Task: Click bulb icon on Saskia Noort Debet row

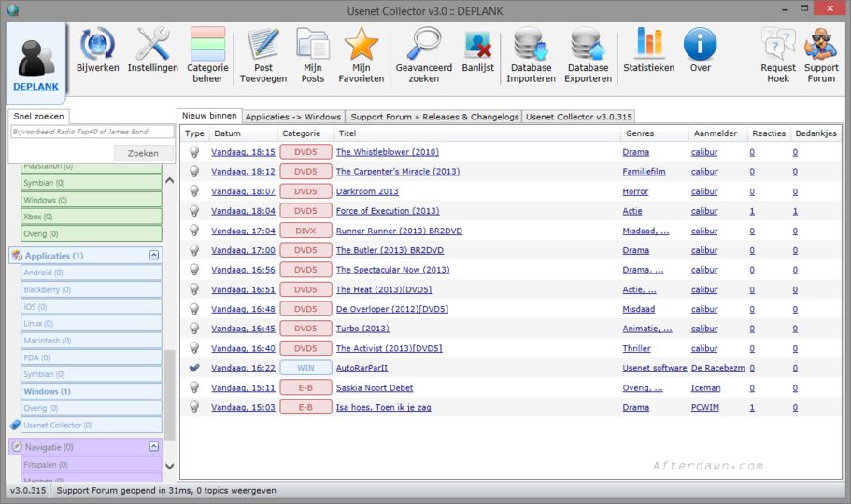Action: coord(194,388)
